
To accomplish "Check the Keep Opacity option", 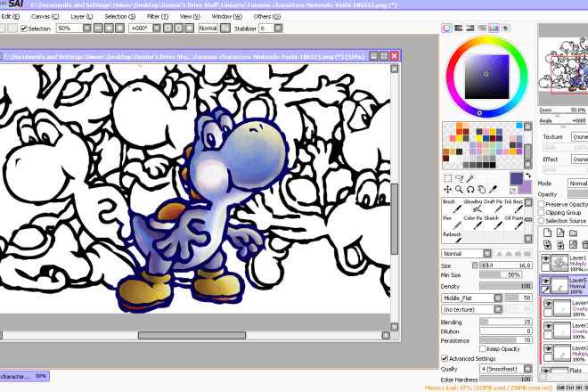I will [483, 349].
